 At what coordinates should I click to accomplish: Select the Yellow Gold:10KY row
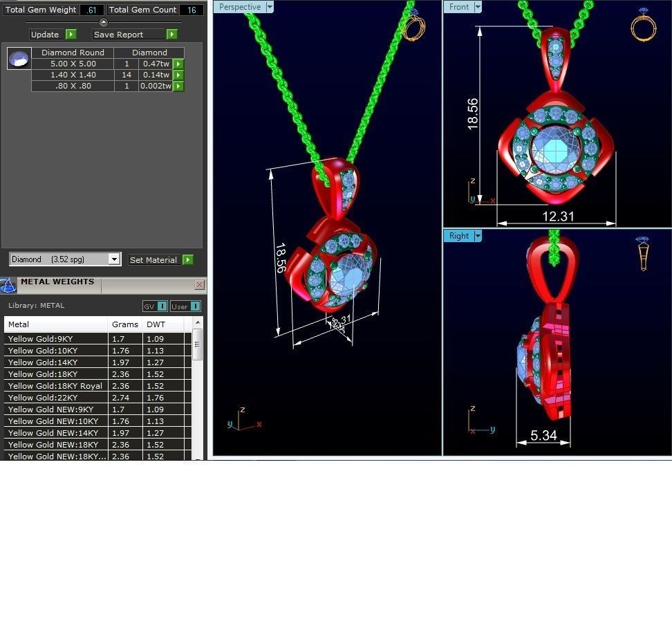point(97,351)
